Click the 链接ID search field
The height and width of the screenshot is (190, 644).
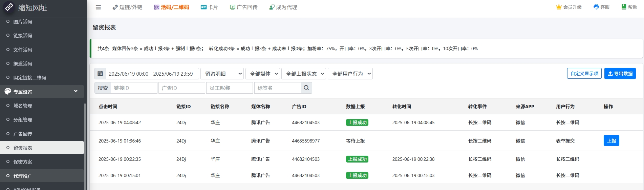(134, 88)
